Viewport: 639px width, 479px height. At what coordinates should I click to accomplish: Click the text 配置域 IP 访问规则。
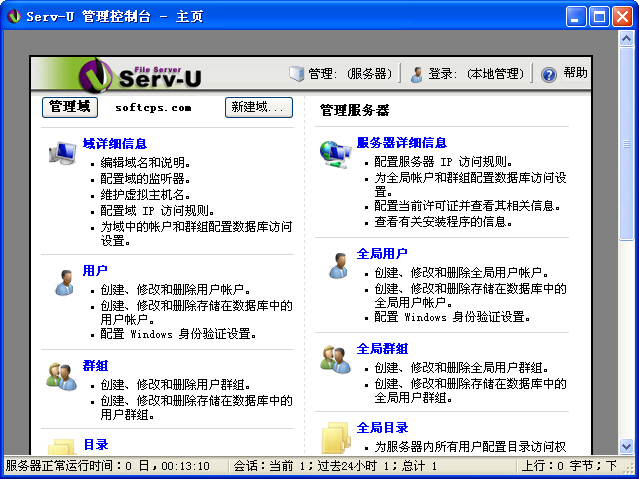pos(157,210)
